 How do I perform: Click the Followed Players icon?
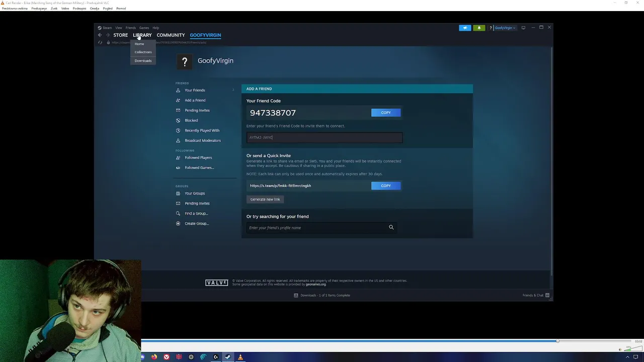(x=178, y=157)
